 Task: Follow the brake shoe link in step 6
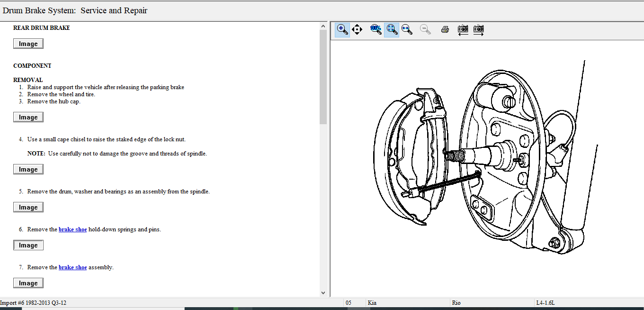click(72, 229)
